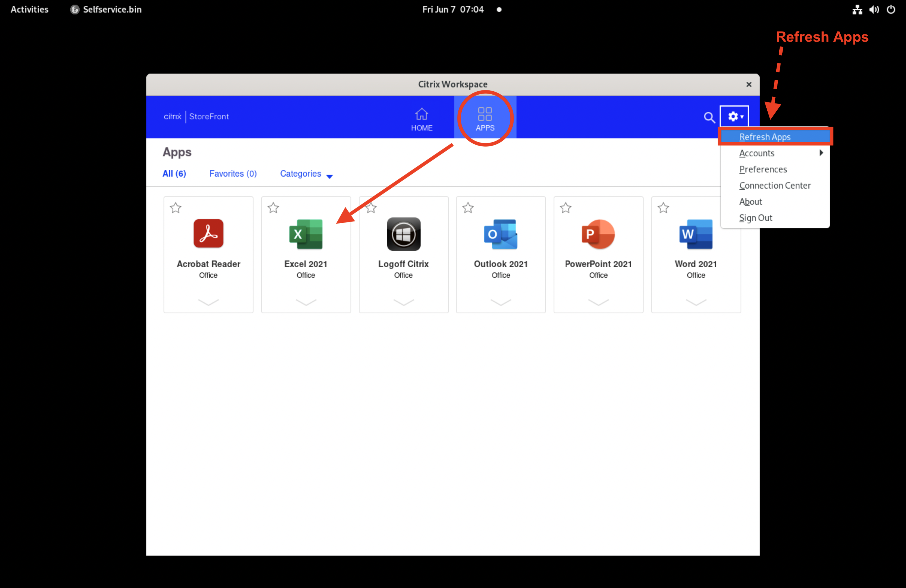Click the search magnifier icon
Screen dimensions: 906x588
coord(709,117)
